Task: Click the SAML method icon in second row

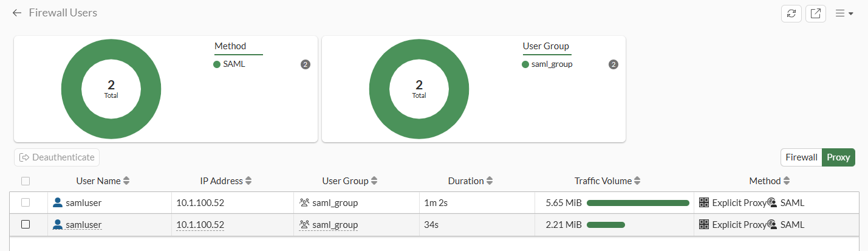Action: tap(772, 224)
